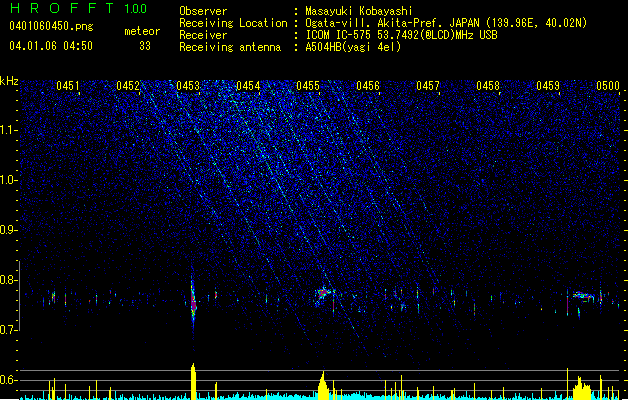Click the yellow power peak near 0455

tap(323, 386)
